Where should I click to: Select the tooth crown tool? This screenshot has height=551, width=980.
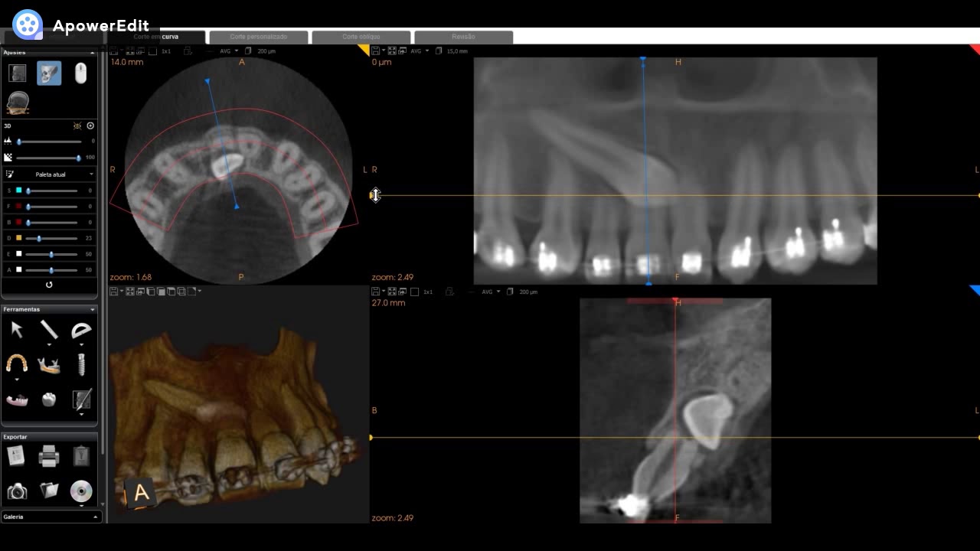49,399
